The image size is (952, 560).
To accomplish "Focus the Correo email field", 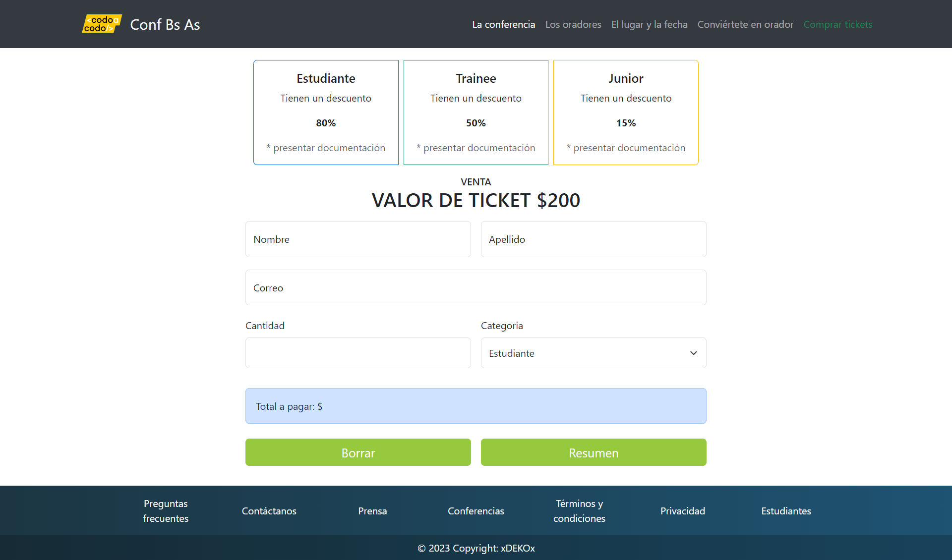I will 476,287.
